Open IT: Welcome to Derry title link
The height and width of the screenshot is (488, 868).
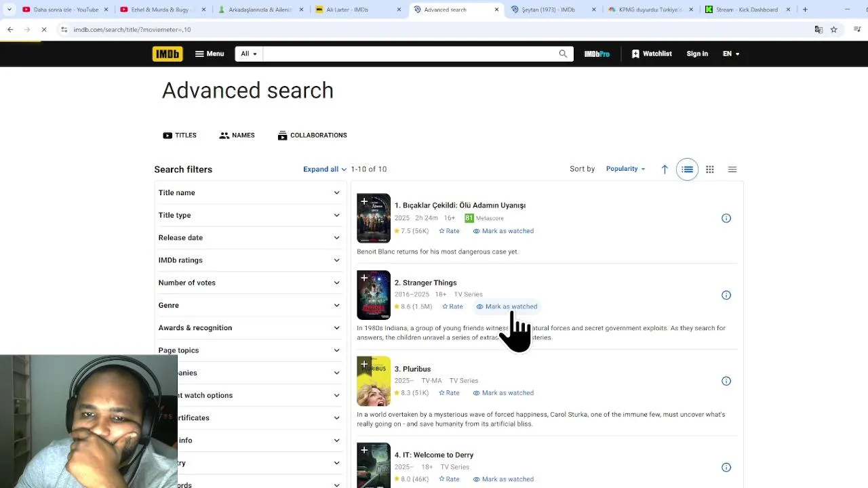pyautogui.click(x=434, y=455)
